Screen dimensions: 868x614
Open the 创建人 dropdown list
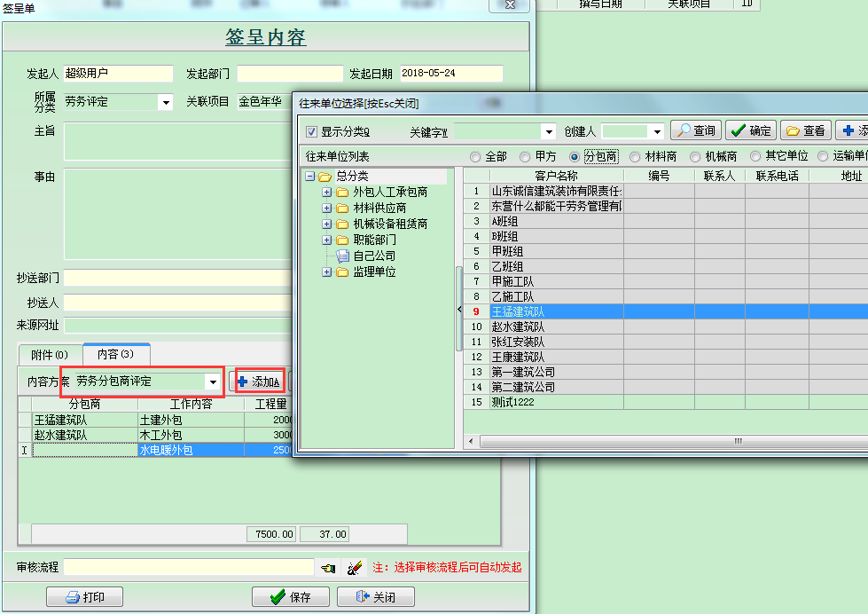(x=657, y=131)
